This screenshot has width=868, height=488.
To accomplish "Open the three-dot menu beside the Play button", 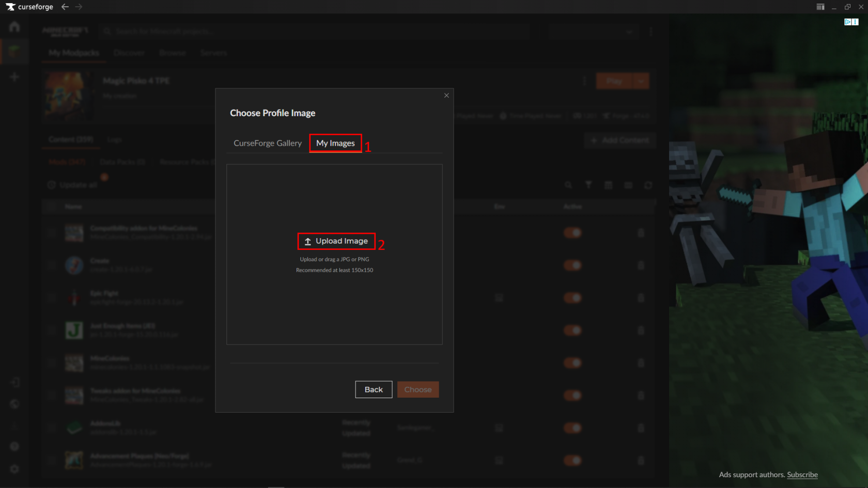I will (584, 81).
